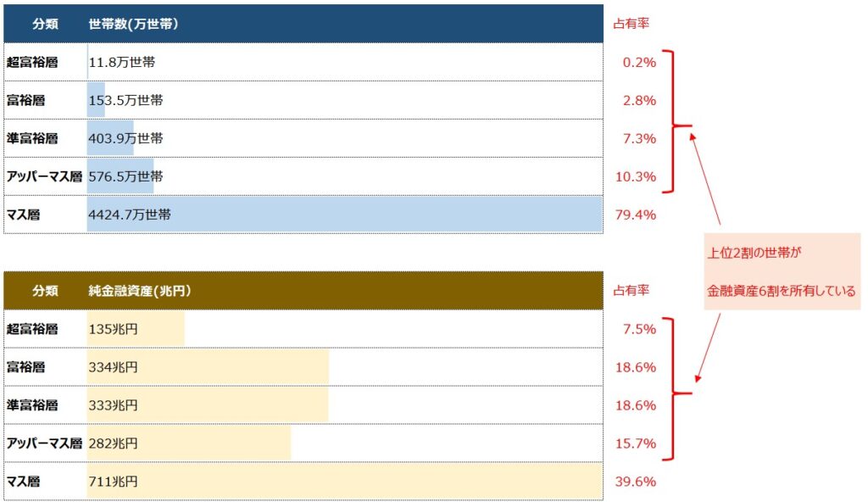This screenshot has height=502, width=868.
Task: Click the 世帯数(万世帯) column header
Action: (x=133, y=24)
